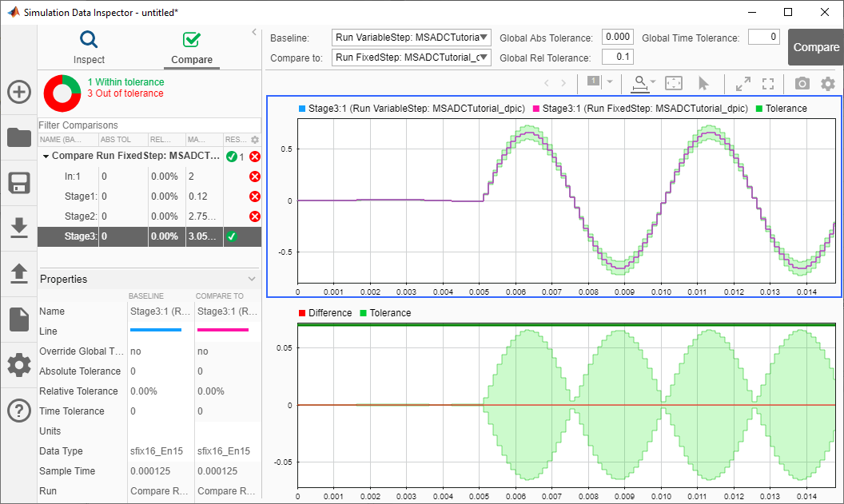Take a plot snapshot with the camera icon
Viewport: 844px width, 504px height.
coord(802,83)
